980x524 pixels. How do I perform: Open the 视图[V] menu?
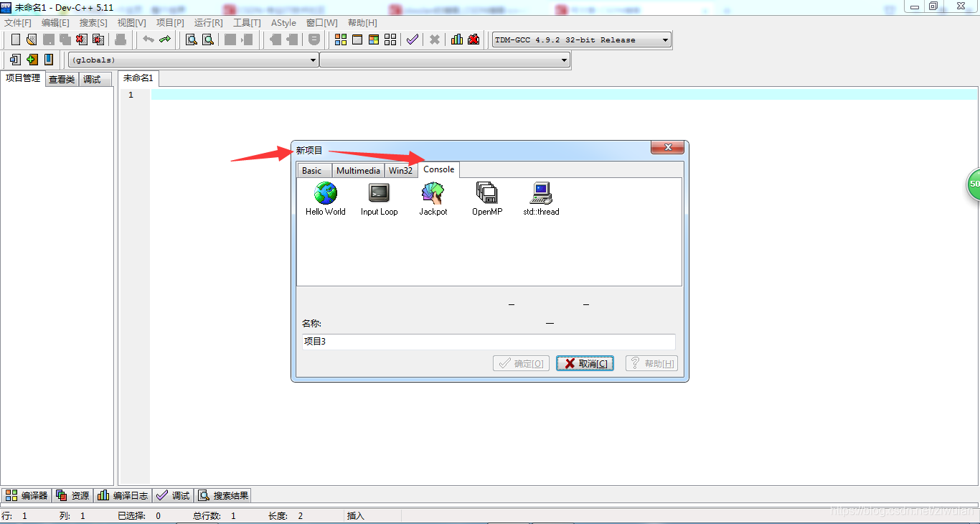[131, 23]
